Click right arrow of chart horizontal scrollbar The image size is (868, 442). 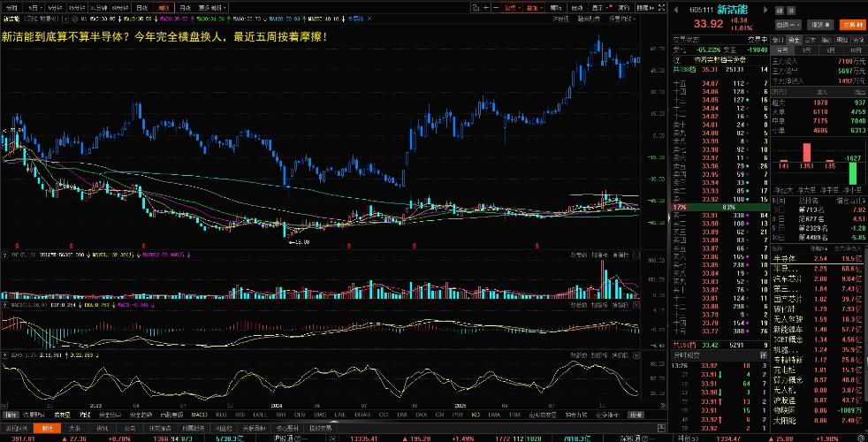[664, 406]
